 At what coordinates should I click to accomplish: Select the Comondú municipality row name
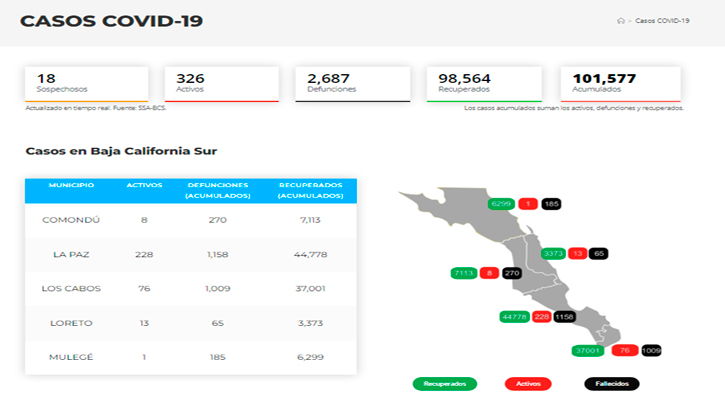coord(71,220)
